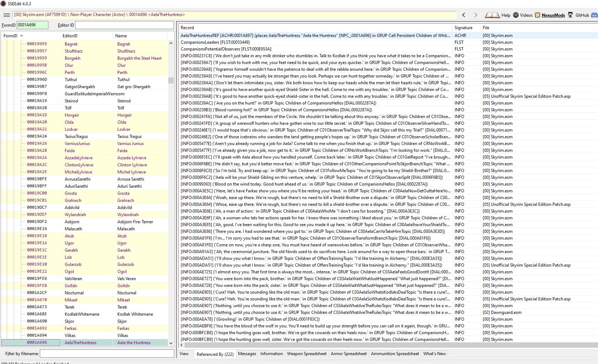
Task: Sort by the FormID column header
Action: [31, 36]
